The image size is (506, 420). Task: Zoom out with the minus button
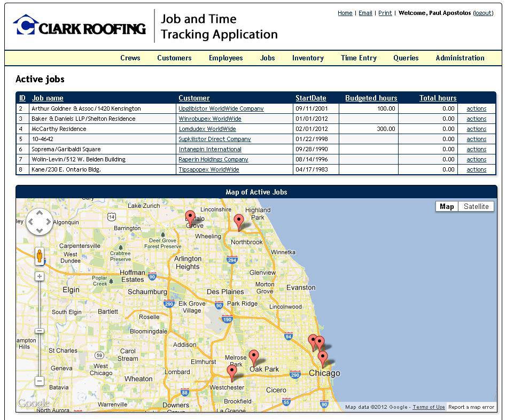40,381
